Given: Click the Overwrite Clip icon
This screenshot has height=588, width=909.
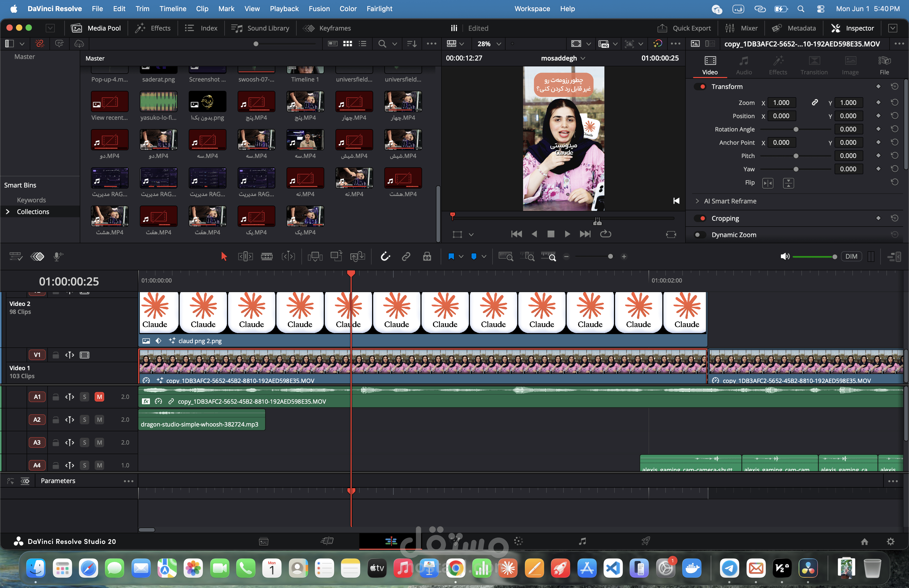Looking at the screenshot, I should click(336, 256).
